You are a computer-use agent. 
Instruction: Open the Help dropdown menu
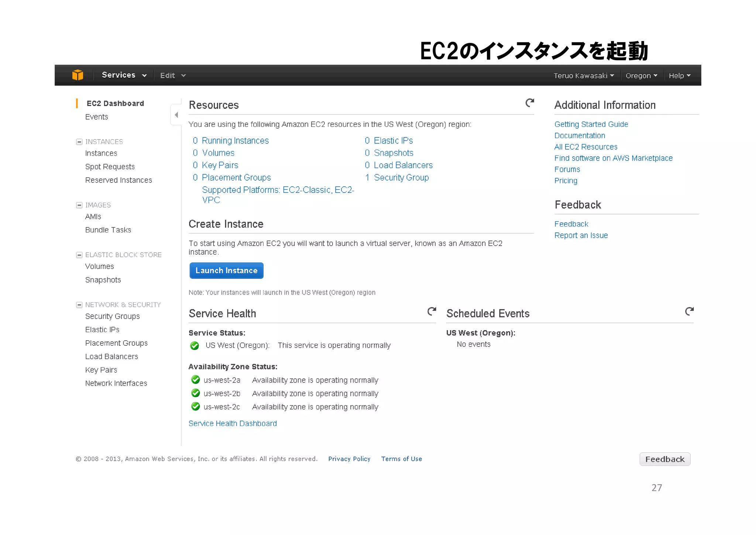680,75
